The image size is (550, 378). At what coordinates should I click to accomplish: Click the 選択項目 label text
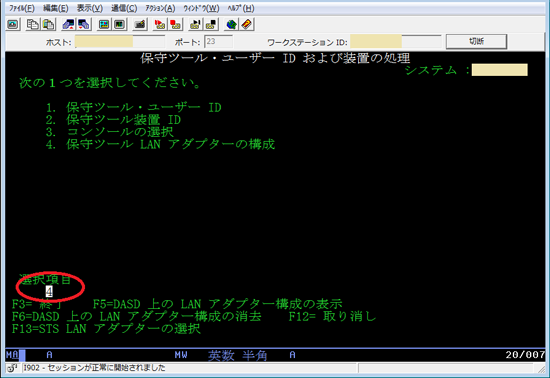click(x=45, y=279)
